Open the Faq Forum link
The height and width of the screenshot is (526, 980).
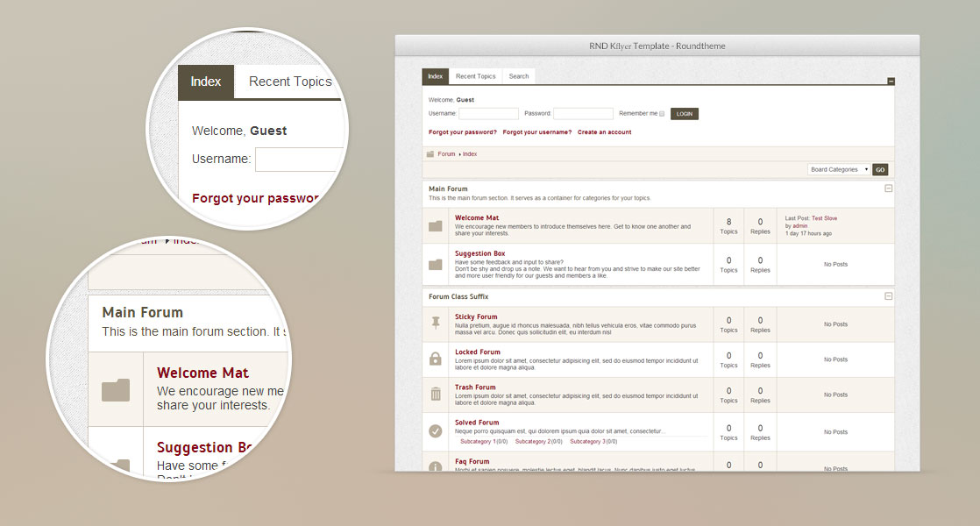click(x=472, y=462)
